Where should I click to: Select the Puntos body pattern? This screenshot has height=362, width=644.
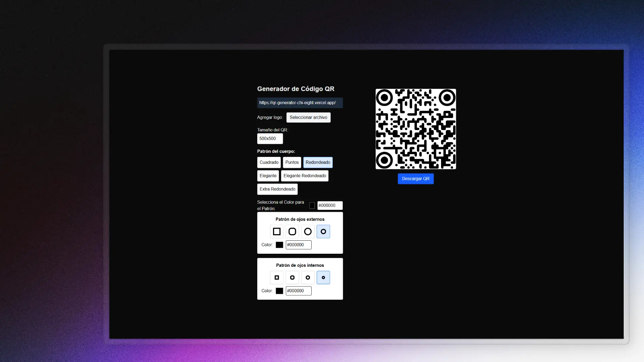pos(292,162)
